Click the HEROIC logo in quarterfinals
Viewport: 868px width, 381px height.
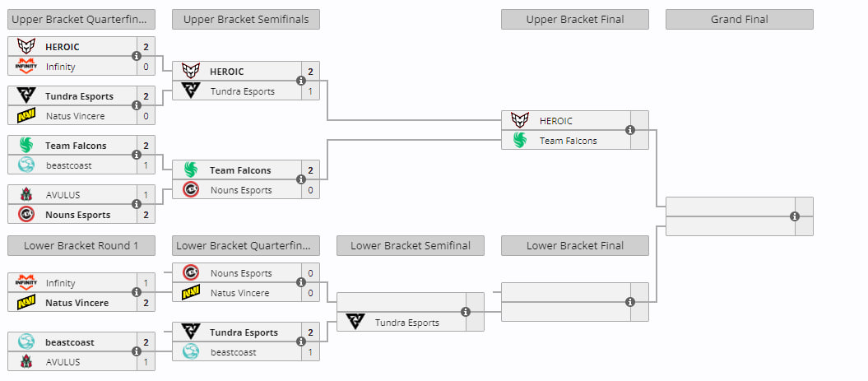(x=26, y=46)
